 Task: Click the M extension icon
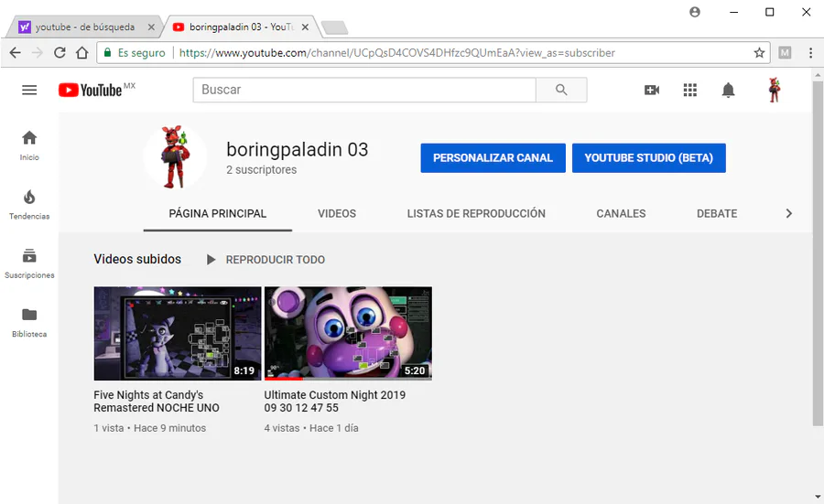click(x=785, y=52)
